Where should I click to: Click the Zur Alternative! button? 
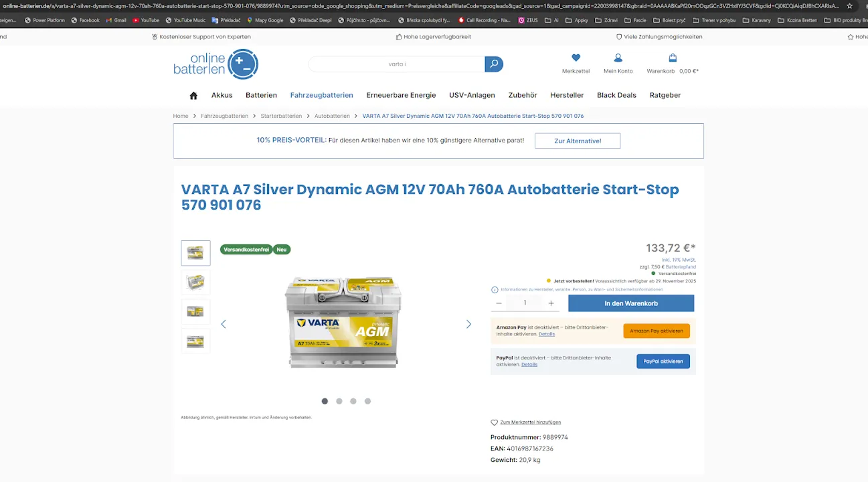tap(578, 141)
